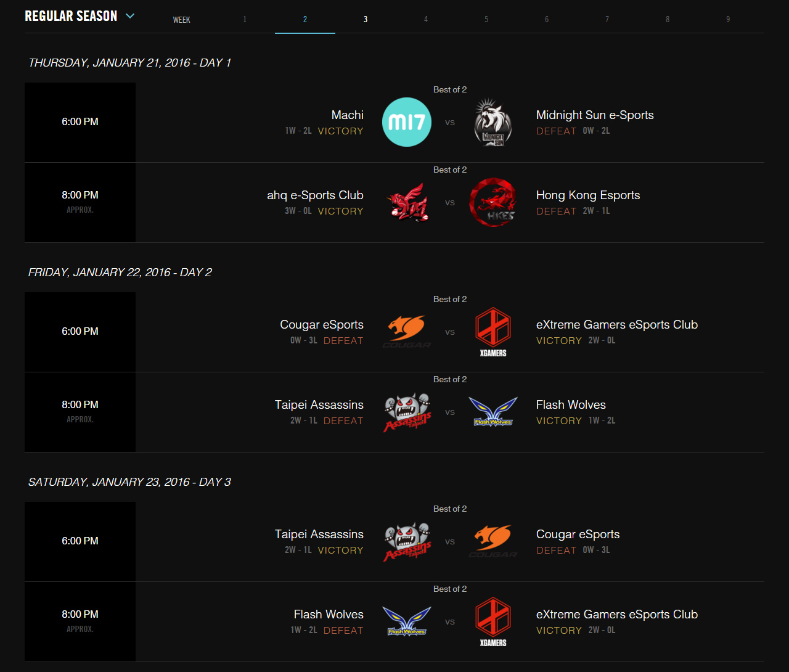Click Flash Wolves name in Friday match
The image size is (789, 672).
coord(571,405)
